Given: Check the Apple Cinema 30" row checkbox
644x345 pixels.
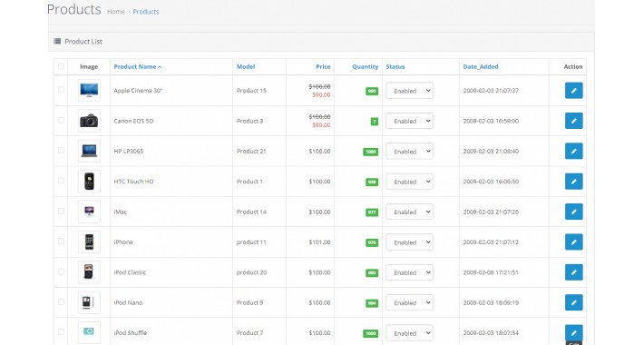Looking at the screenshot, I should (61, 90).
